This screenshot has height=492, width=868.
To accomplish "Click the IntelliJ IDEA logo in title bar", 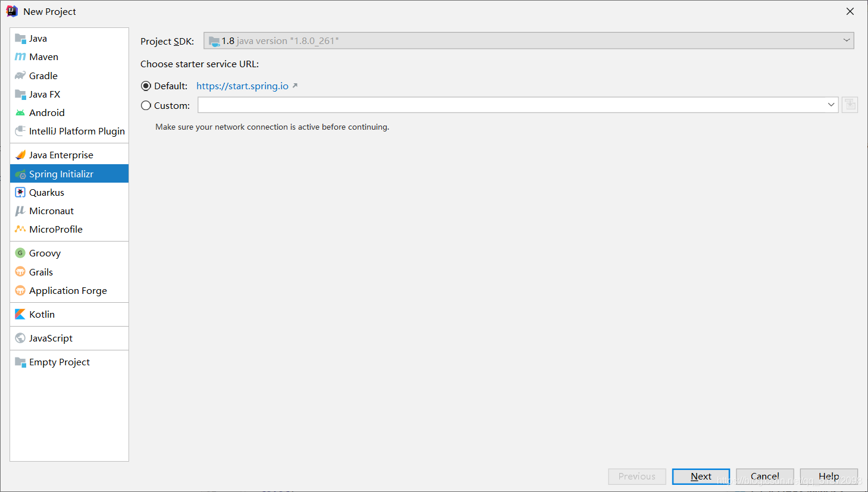I will [x=12, y=11].
